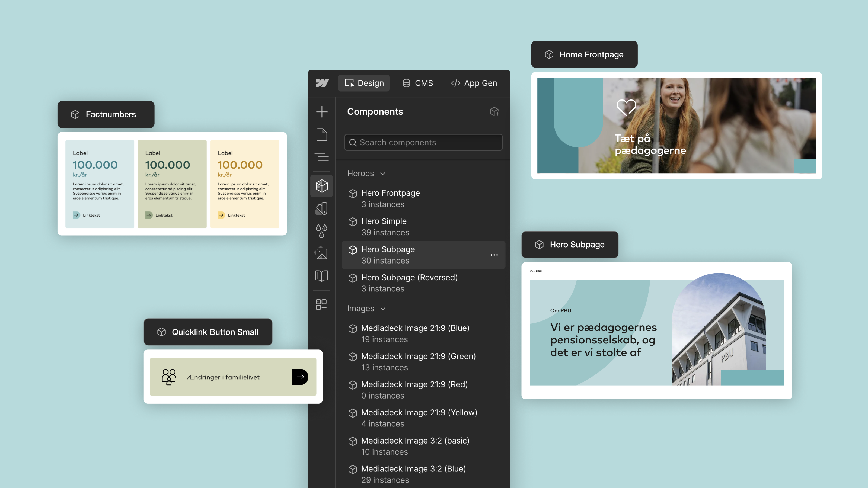
Task: Open the Assets image panel icon
Action: [322, 253]
